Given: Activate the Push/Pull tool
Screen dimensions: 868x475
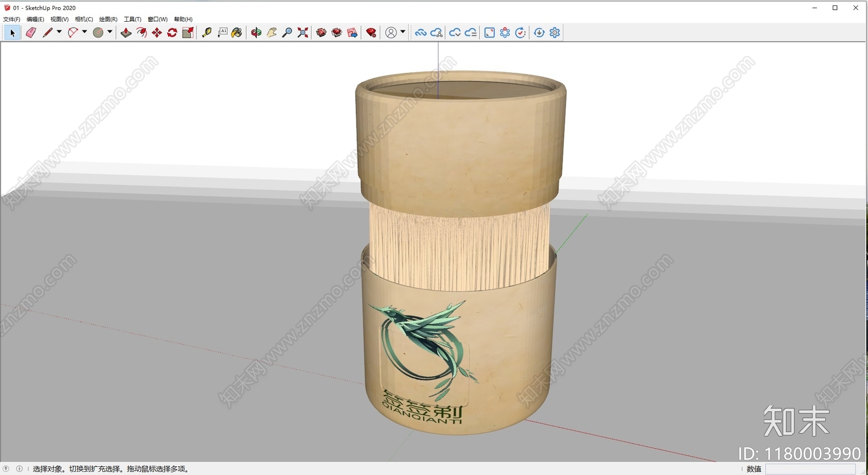Looking at the screenshot, I should click(126, 33).
